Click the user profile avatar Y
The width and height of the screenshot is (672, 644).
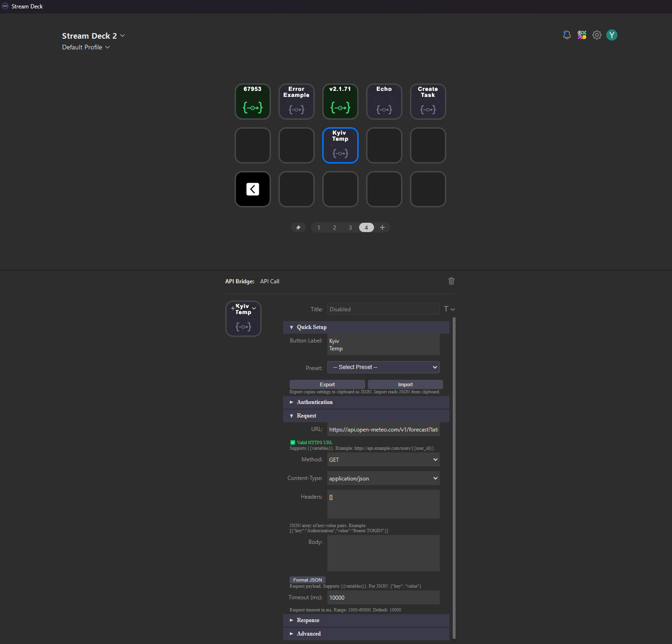611,35
